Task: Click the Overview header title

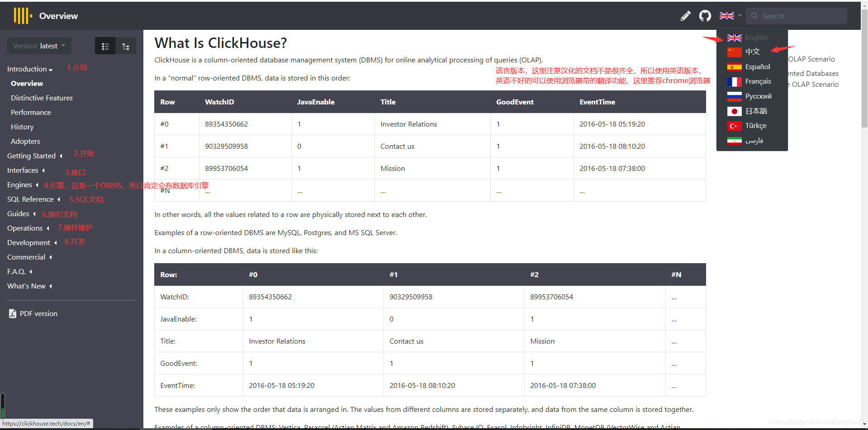Action: [58, 16]
